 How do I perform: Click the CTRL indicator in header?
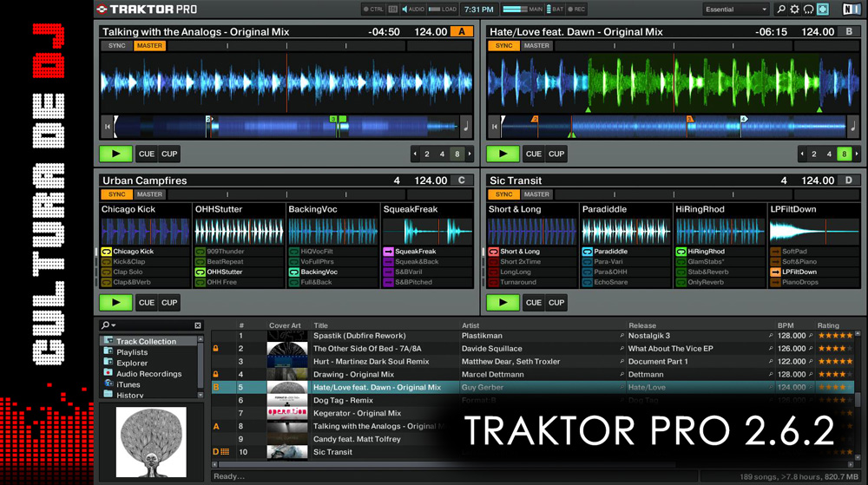click(373, 10)
